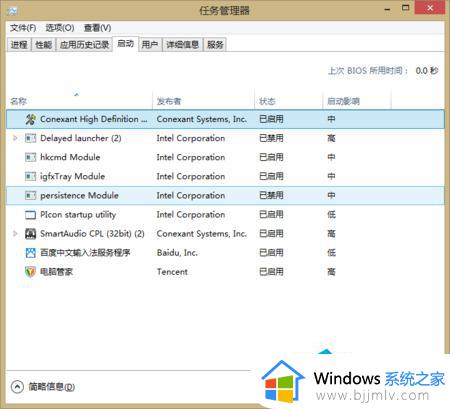Open the 文件(F) menu
This screenshot has width=450, height=409.
23,28
